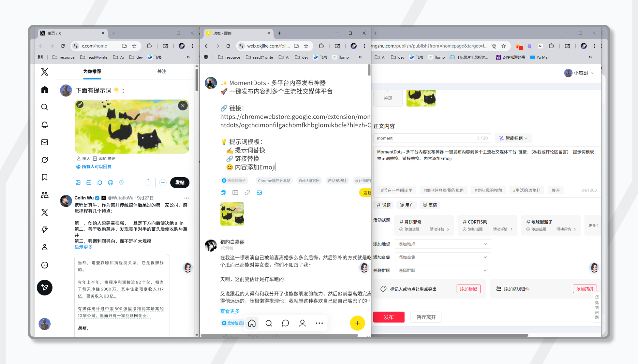Screen dimensions: 638x364
Task: Select the 悲惨陪逛 circle tag on post
Action: pyautogui.click(x=233, y=323)
